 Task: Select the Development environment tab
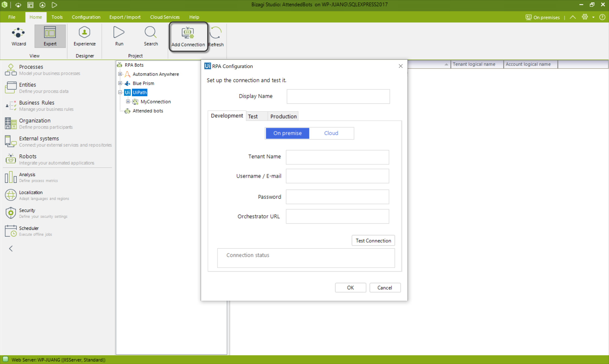click(x=227, y=116)
